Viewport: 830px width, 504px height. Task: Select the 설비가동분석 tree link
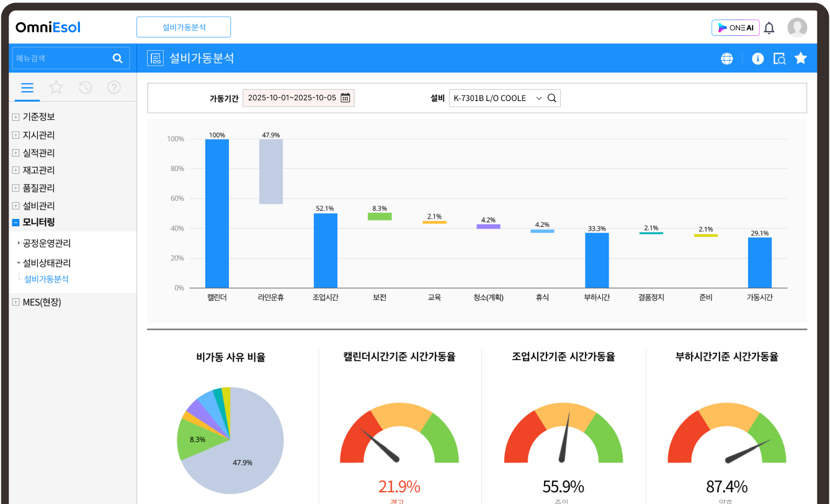click(47, 280)
